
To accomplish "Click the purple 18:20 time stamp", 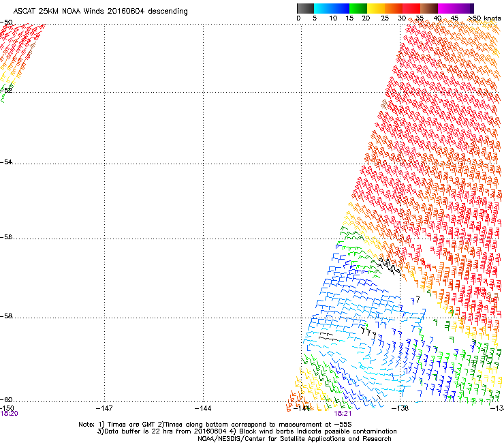I will [9, 414].
